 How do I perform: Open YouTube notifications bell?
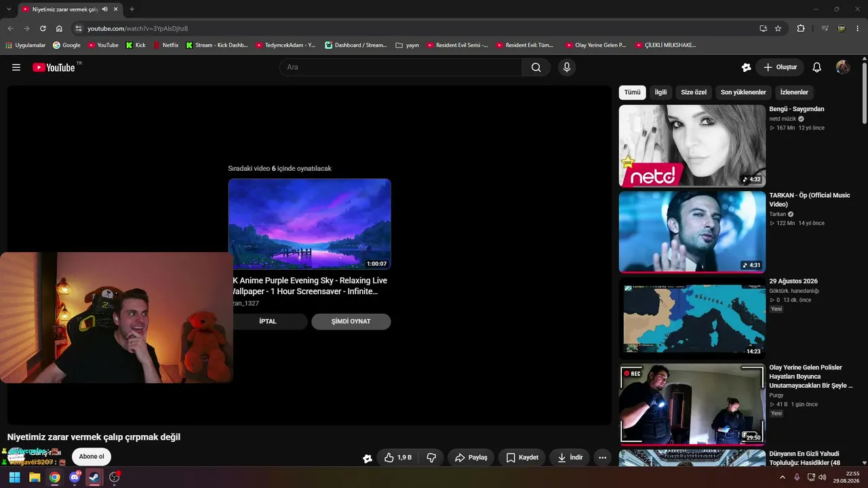point(817,67)
